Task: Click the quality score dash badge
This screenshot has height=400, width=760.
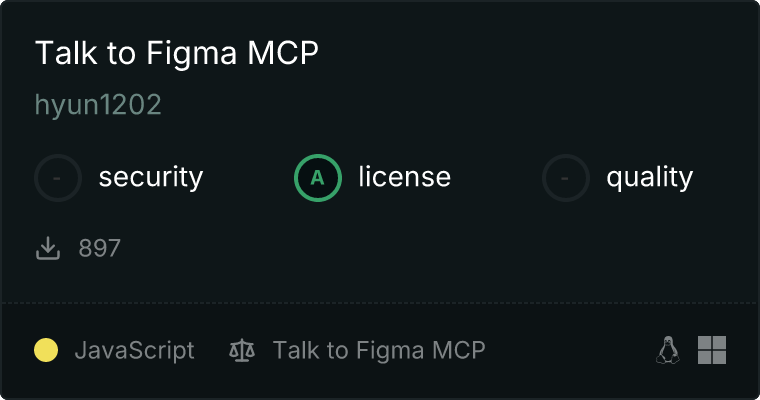Action: [x=566, y=178]
